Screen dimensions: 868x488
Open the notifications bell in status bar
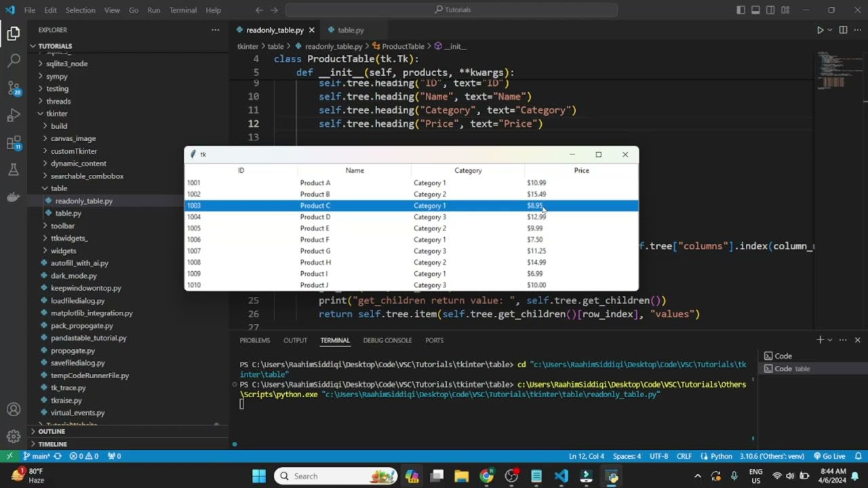click(x=857, y=456)
